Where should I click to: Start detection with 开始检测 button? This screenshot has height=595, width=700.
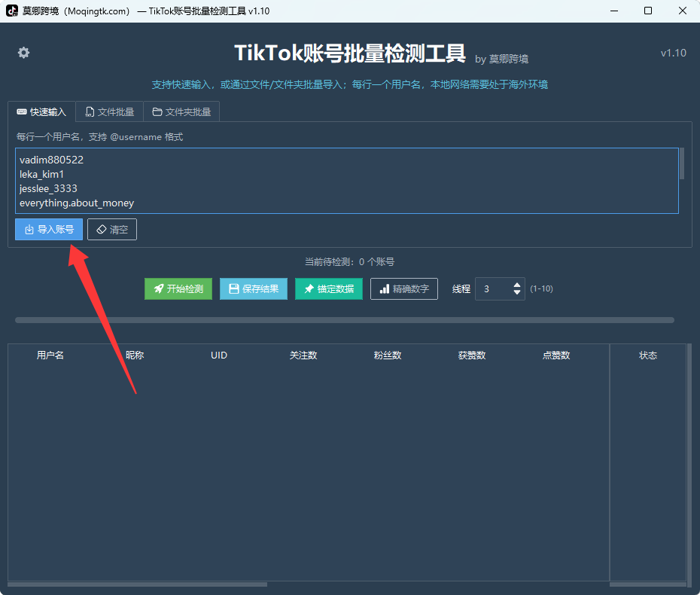178,289
